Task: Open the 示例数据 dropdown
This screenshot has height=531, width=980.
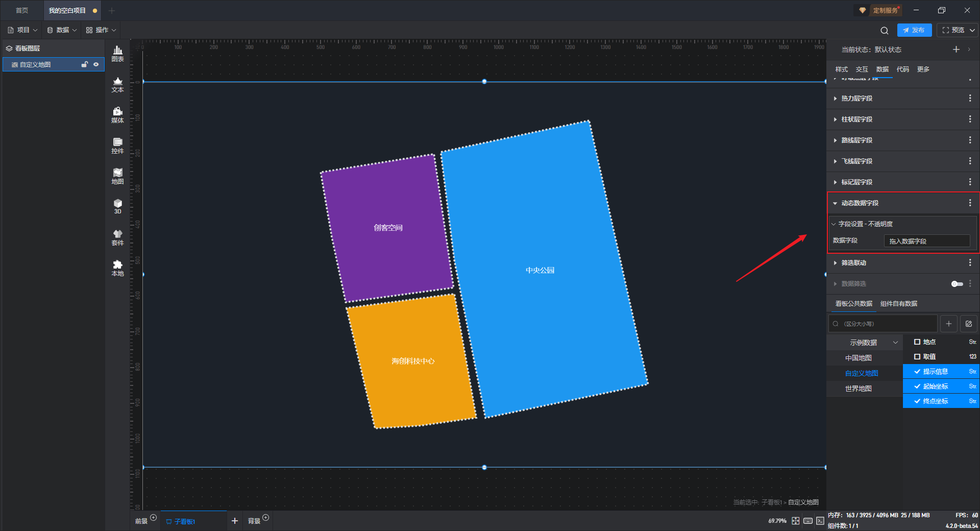Action: pos(865,343)
